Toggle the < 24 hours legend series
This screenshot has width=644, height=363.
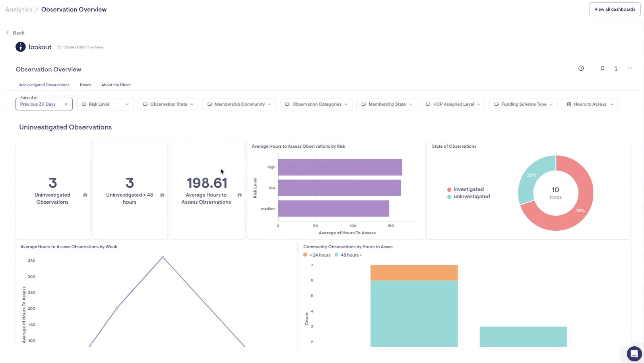317,255
